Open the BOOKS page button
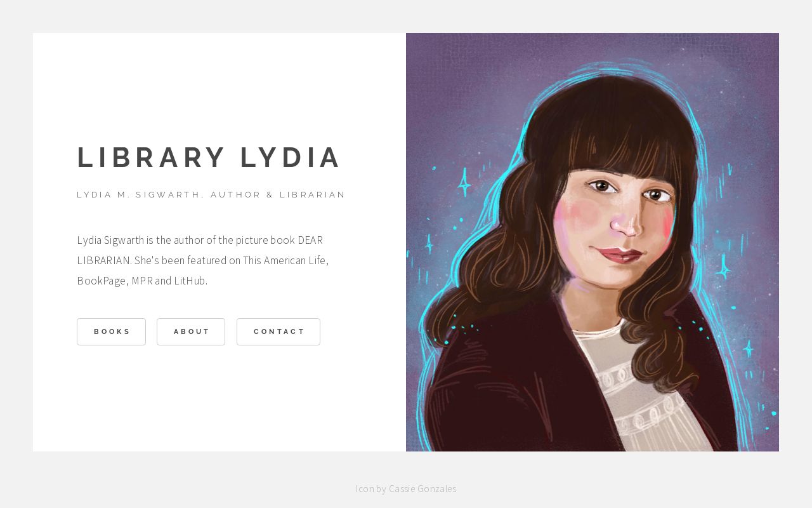Image resolution: width=812 pixels, height=508 pixels. pyautogui.click(x=111, y=331)
